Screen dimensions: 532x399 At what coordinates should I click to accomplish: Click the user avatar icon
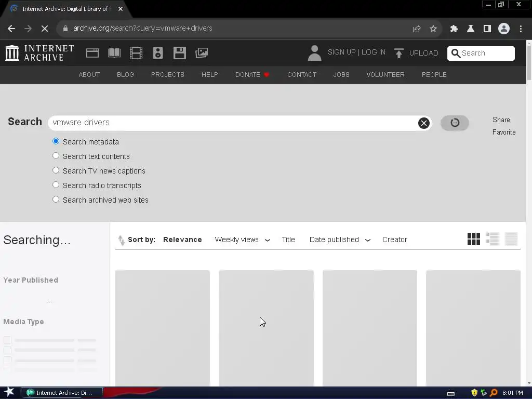[x=314, y=53]
